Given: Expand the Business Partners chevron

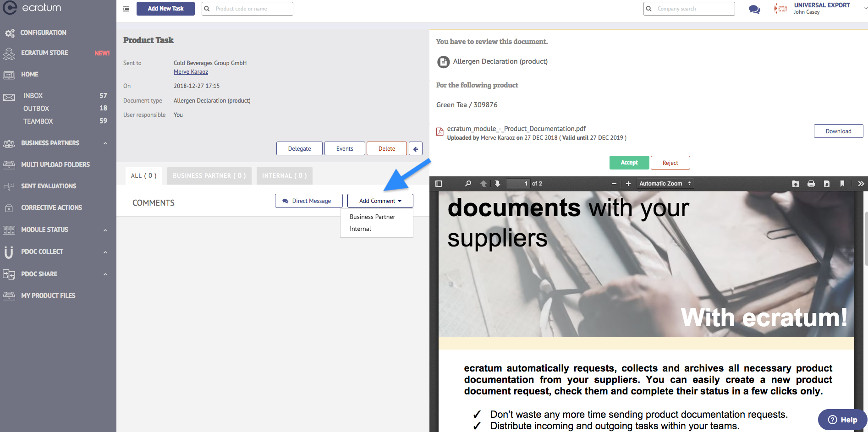Looking at the screenshot, I should pyautogui.click(x=105, y=143).
